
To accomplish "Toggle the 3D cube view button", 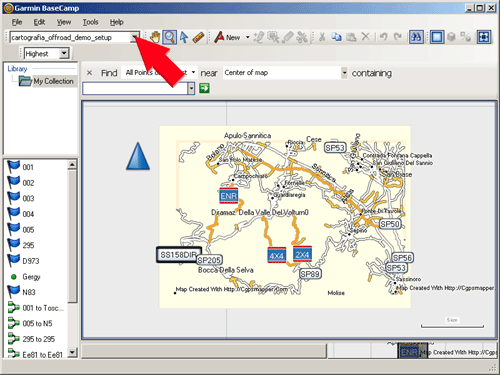I will point(451,37).
